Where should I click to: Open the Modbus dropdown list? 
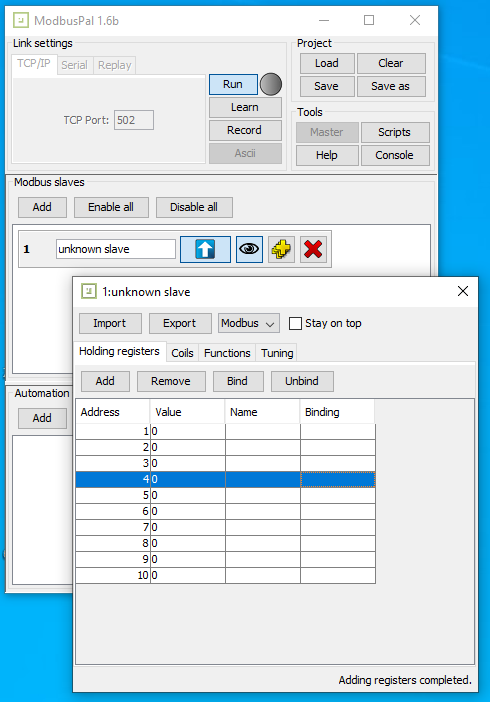tap(249, 323)
